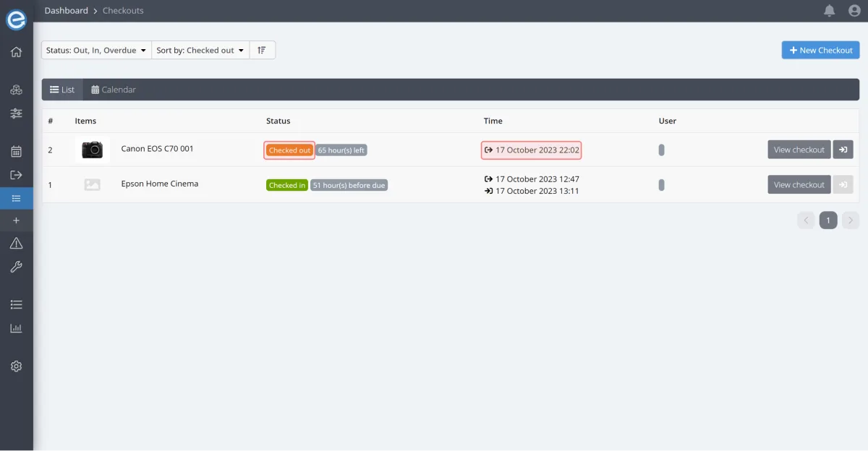868x451 pixels.
Task: Go to pagination page 1
Action: (x=828, y=220)
